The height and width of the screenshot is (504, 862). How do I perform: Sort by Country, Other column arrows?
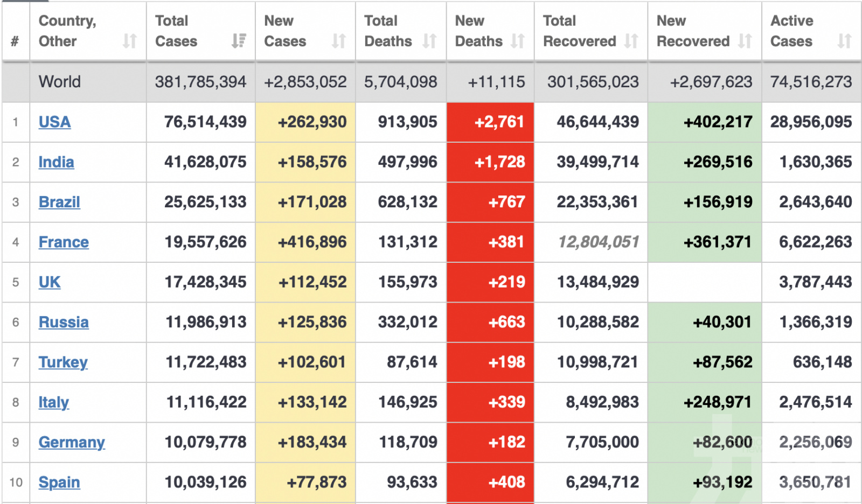[x=129, y=41]
